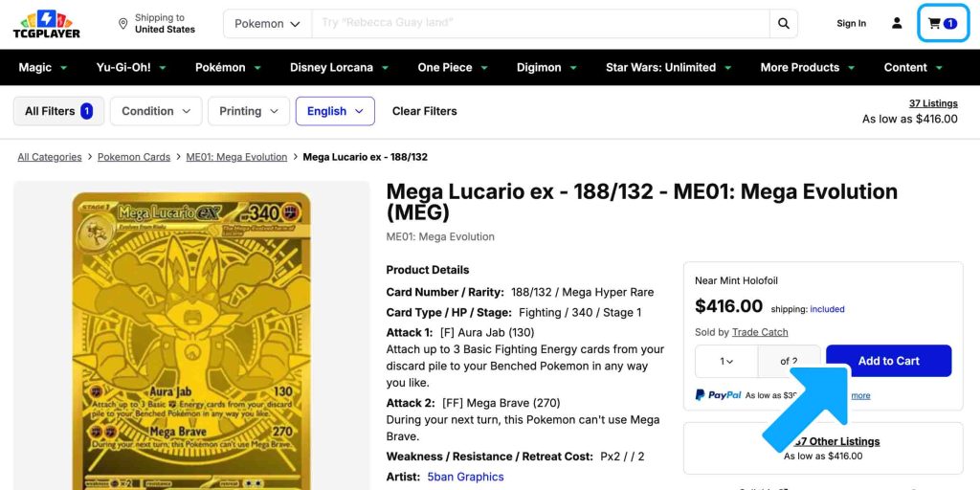Open the 5ban Graphics artist link

click(x=465, y=477)
